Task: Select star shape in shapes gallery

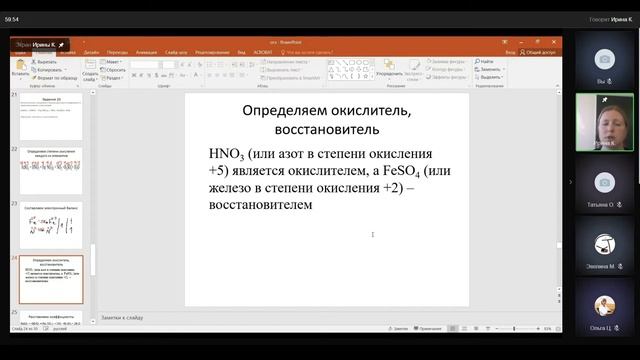Action: [x=366, y=76]
